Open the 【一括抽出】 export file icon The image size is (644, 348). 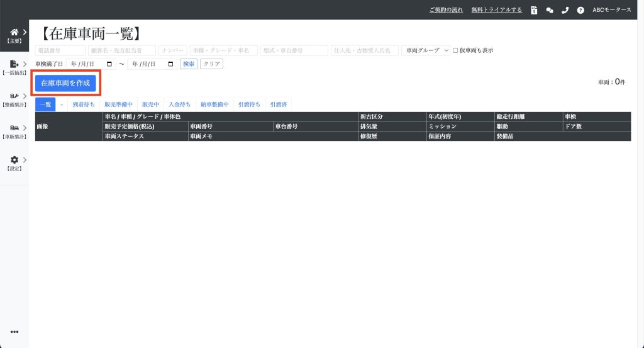coord(14,64)
